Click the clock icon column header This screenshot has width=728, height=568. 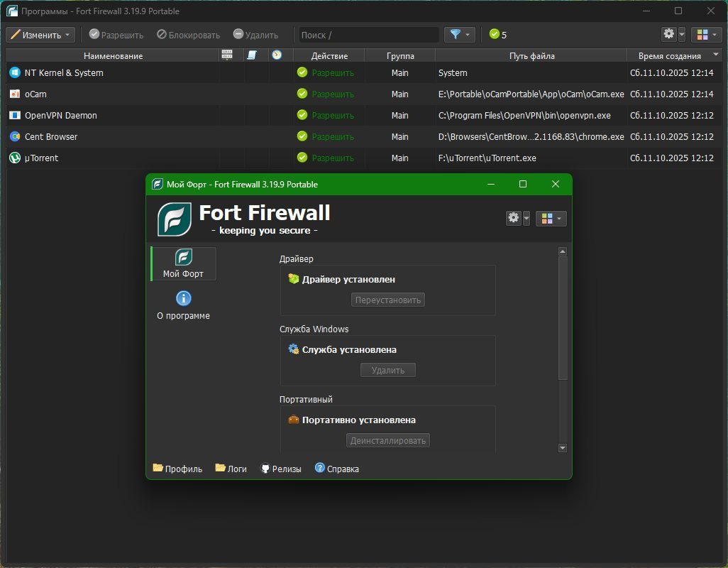point(277,55)
